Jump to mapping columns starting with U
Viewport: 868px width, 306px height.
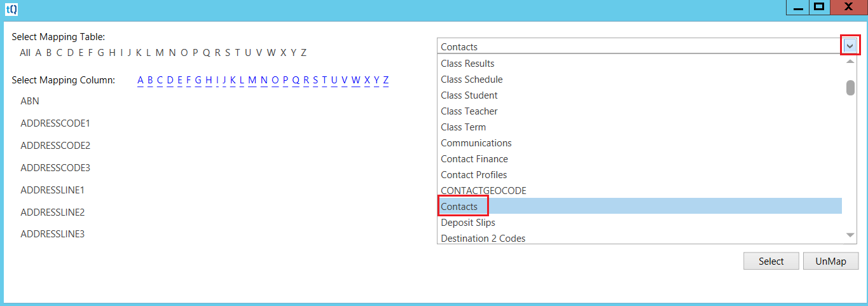pyautogui.click(x=334, y=80)
